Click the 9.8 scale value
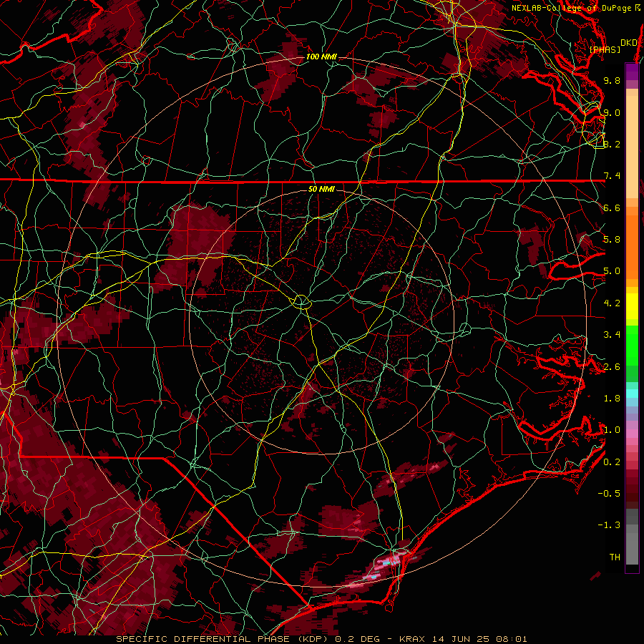 612,80
